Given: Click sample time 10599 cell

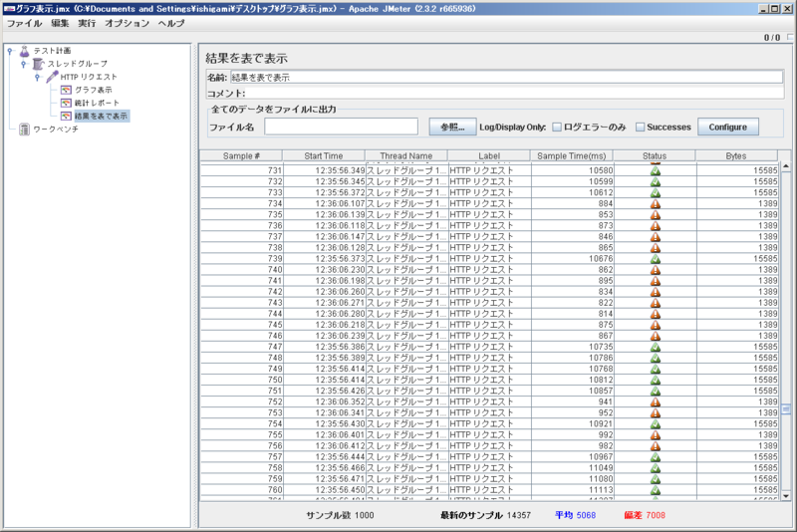Looking at the screenshot, I should (572, 182).
